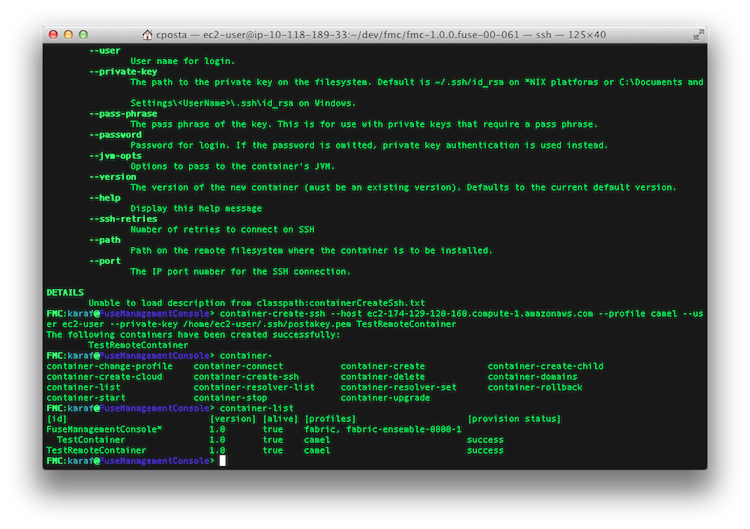This screenshot has width=750, height=529.
Task: Click 'container-change-profile' completion entry
Action: point(110,366)
